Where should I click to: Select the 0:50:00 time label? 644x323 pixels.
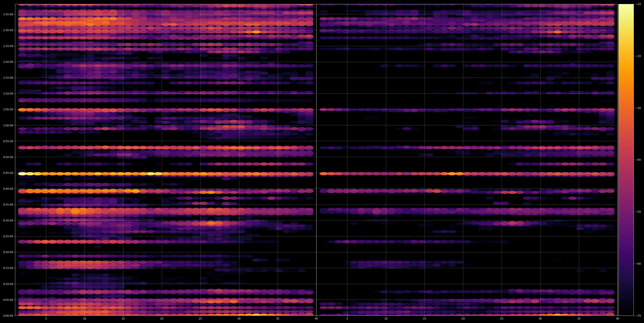tap(8, 157)
